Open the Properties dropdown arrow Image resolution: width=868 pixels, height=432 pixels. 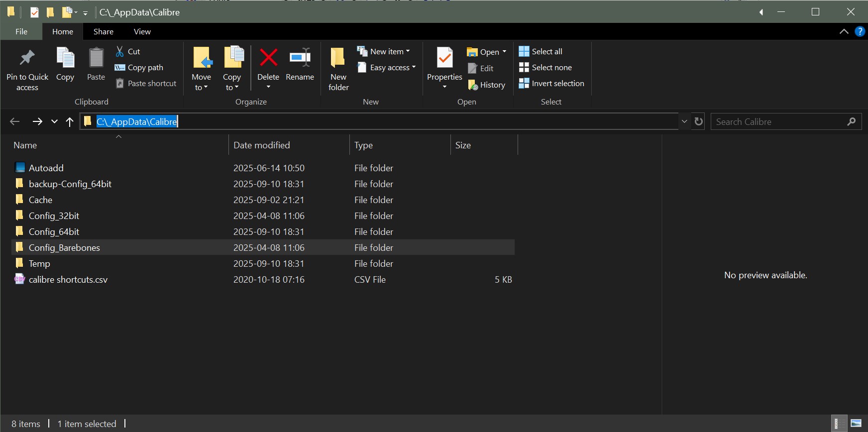click(444, 87)
